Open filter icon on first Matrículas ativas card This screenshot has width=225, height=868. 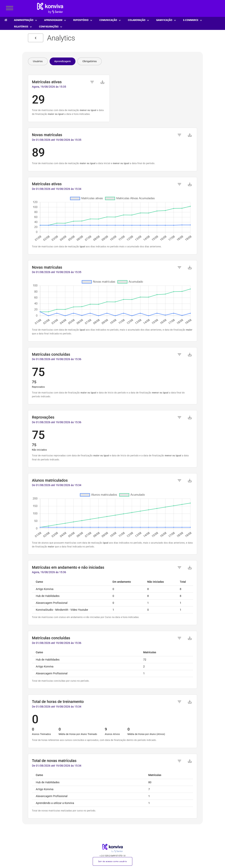92,82
